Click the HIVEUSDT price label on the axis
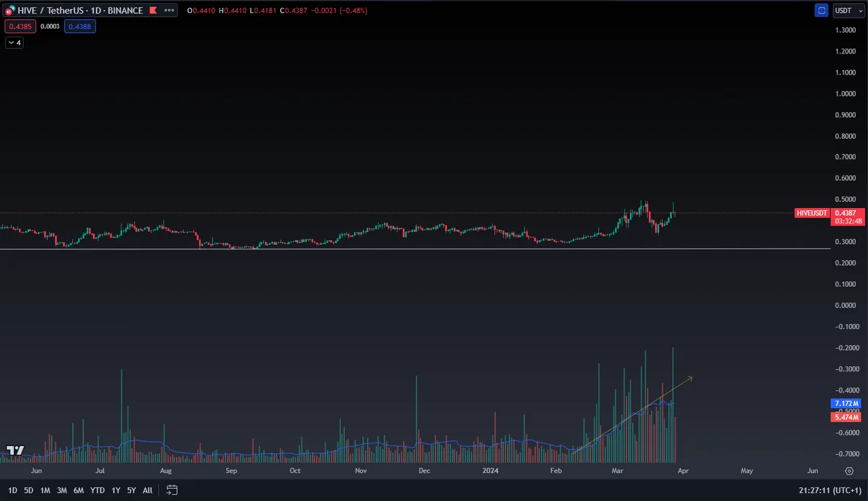This screenshot has width=868, height=501. tap(812, 213)
